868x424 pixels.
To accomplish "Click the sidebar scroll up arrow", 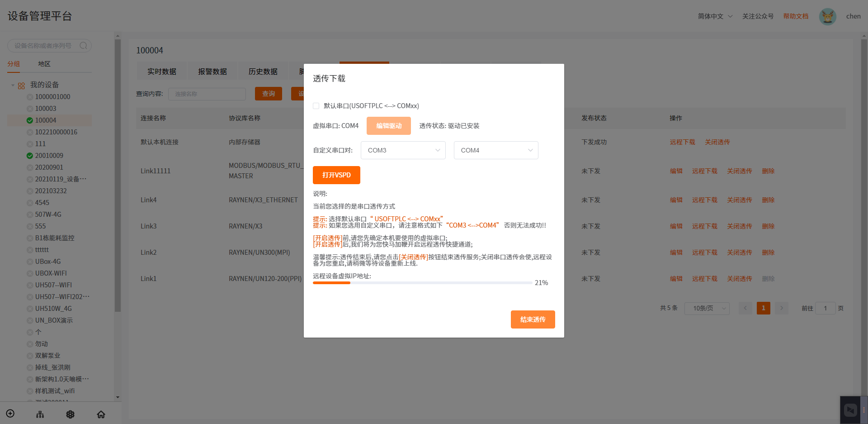I will tap(118, 36).
